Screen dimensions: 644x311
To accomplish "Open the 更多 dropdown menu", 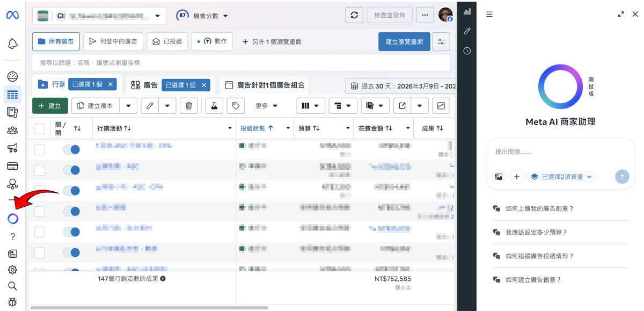I will [x=267, y=106].
